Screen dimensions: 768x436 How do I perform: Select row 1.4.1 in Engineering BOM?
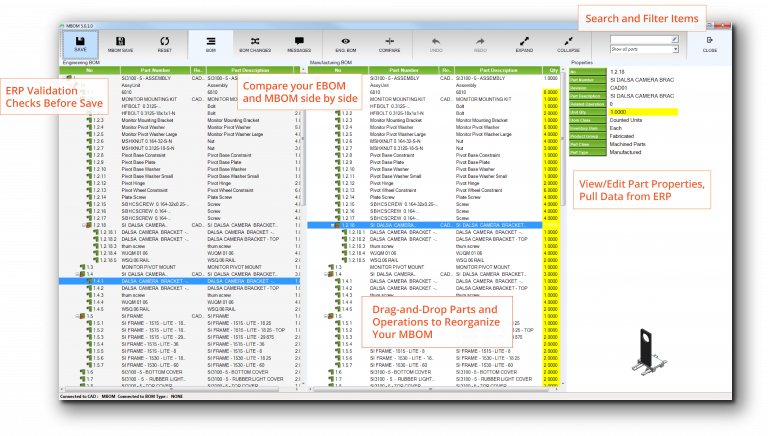click(x=179, y=281)
